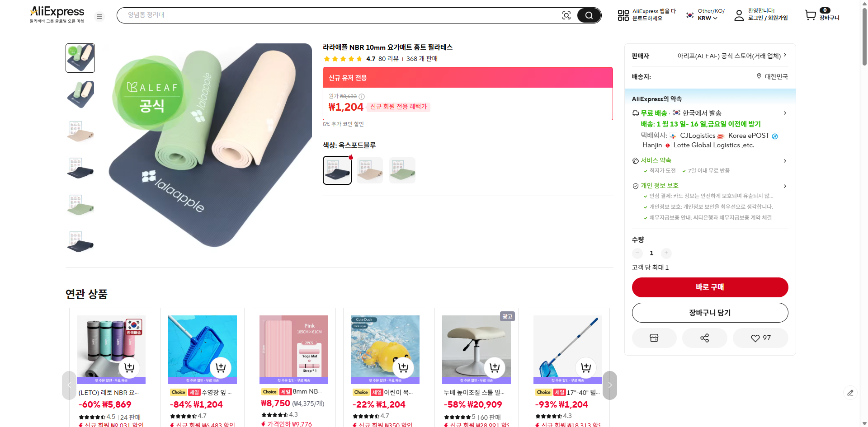Click add-to-cart icon on LETO mat
868x427 pixels.
point(129,368)
